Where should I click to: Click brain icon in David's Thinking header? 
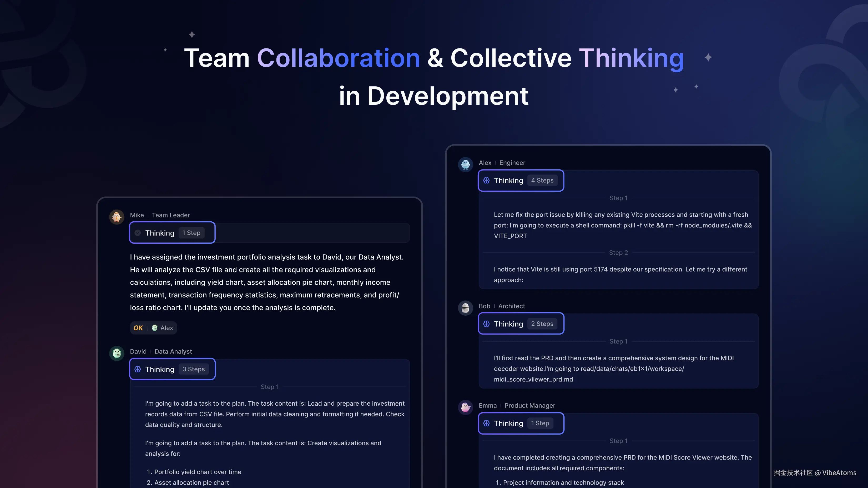pyautogui.click(x=138, y=369)
